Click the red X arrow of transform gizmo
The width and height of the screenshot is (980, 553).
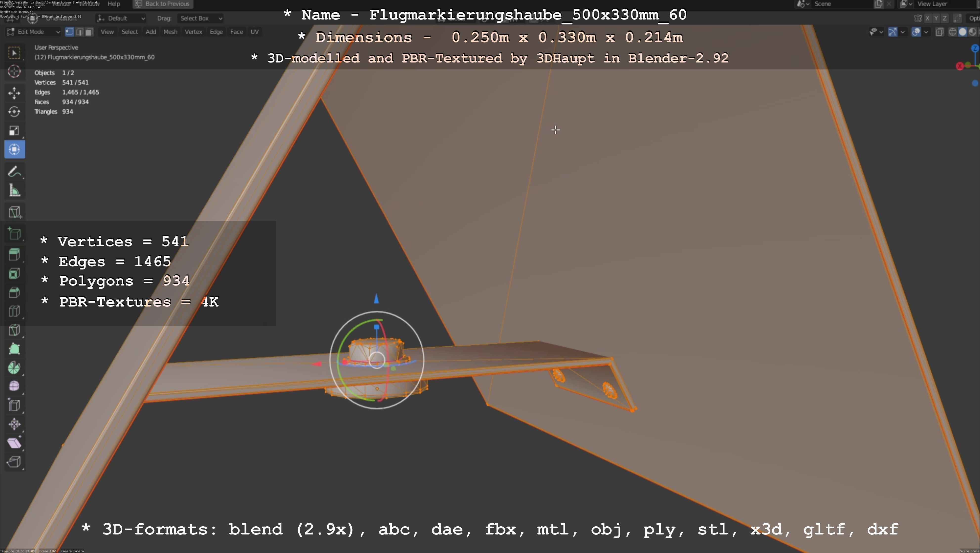[317, 364]
